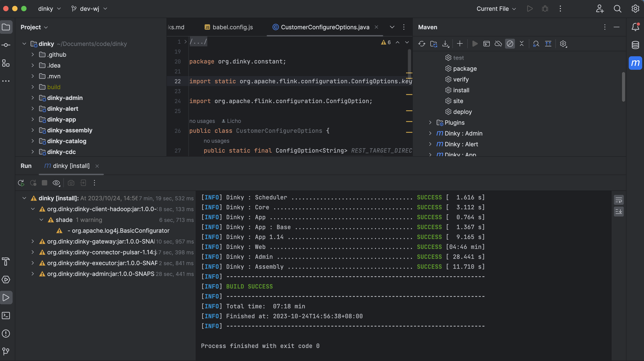
Task: Open the dev-wj branch dropdown
Action: 89,9
